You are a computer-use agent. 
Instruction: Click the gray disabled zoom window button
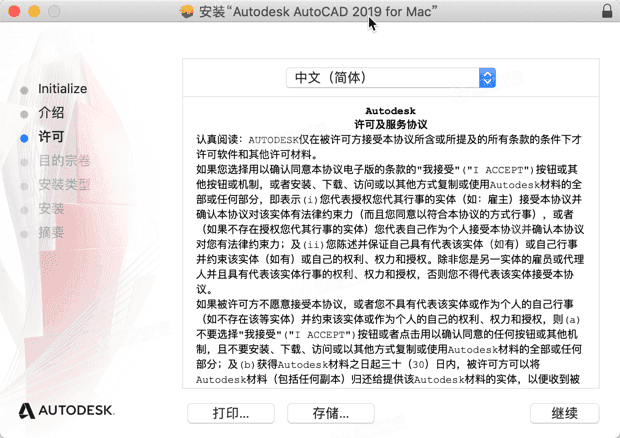[54, 11]
